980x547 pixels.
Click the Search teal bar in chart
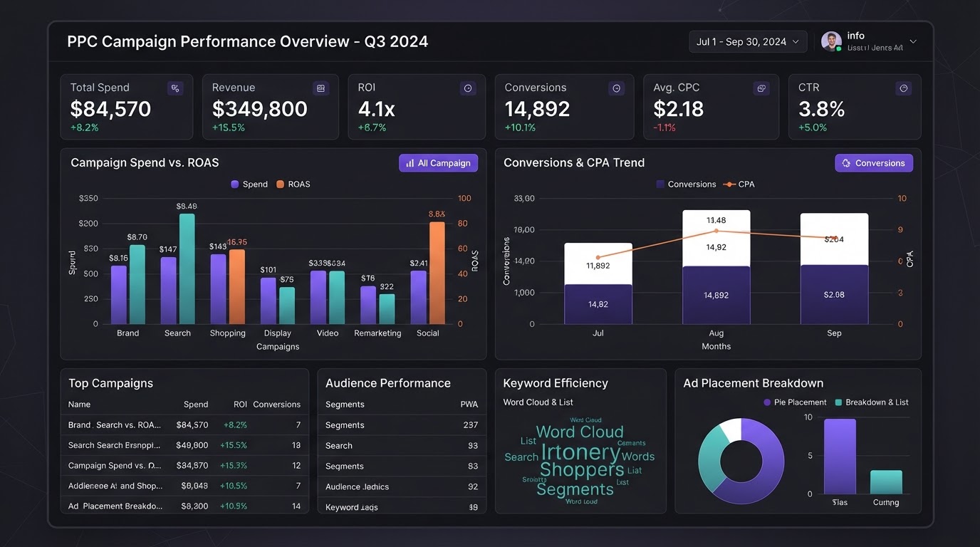187,269
